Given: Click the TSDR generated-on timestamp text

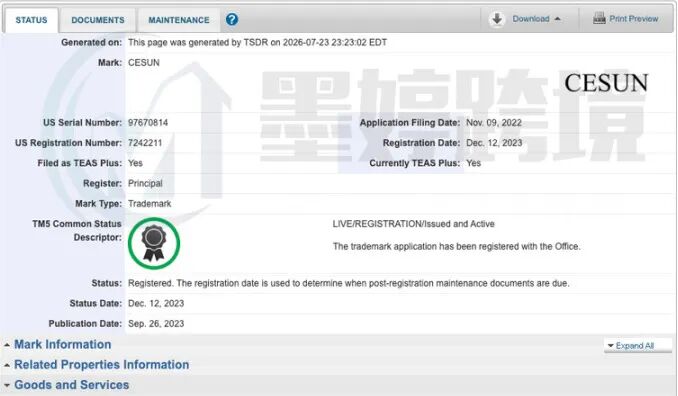Looking at the screenshot, I should (x=257, y=42).
